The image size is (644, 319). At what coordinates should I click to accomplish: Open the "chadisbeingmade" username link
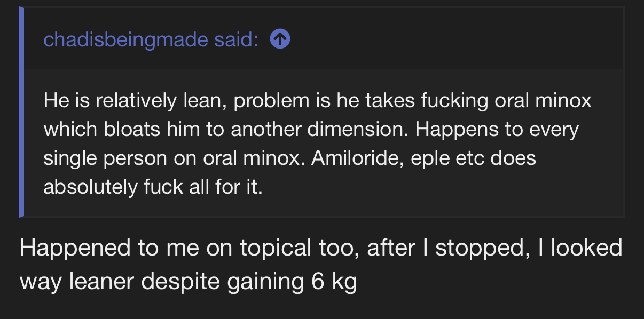(125, 39)
